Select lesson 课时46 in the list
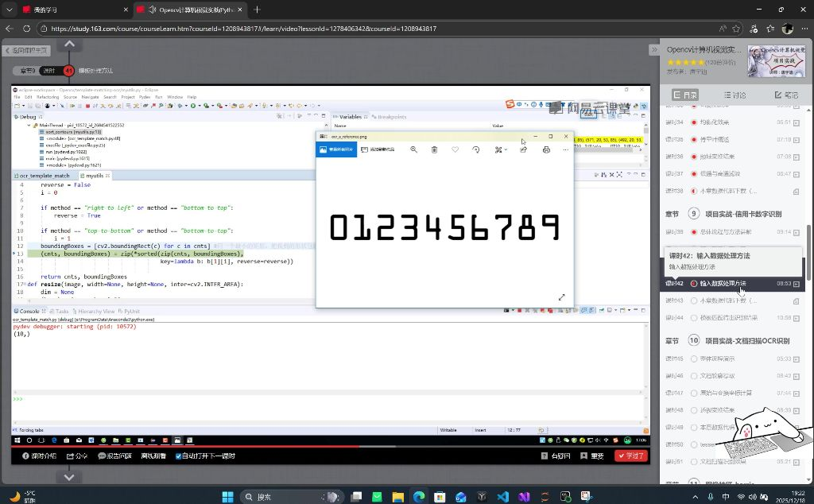The height and width of the screenshot is (504, 814). pos(733,376)
